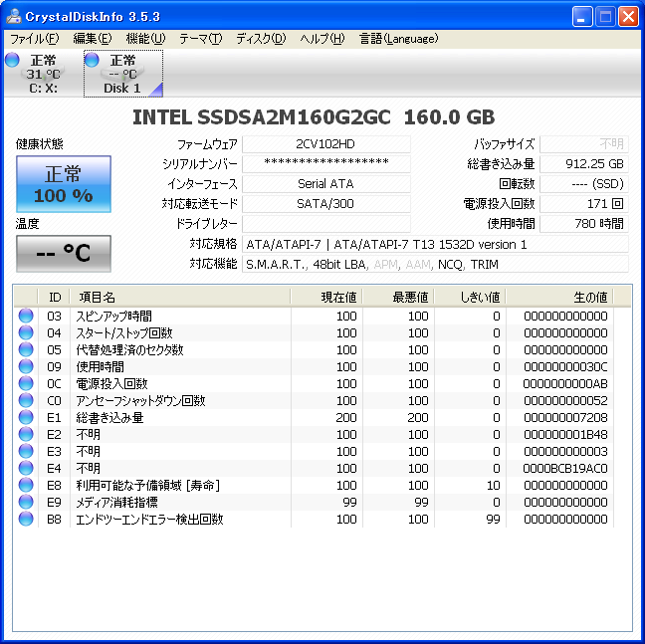Click the Serial ATA interface field
645x644 pixels.
tap(325, 184)
